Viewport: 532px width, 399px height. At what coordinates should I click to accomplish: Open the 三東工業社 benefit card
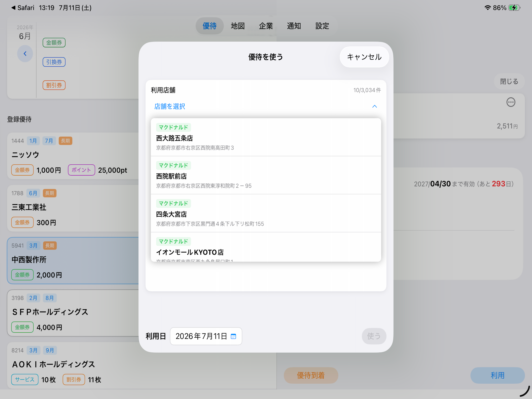tap(73, 208)
